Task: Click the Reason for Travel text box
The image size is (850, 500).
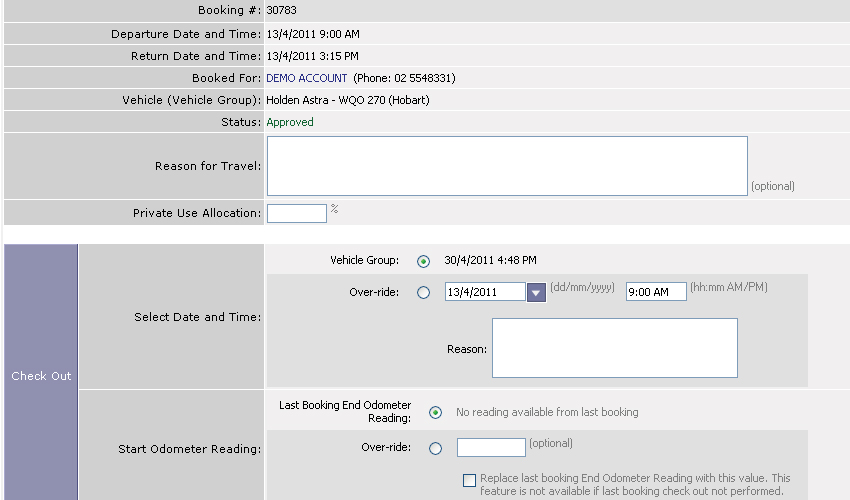Action: pyautogui.click(x=507, y=166)
